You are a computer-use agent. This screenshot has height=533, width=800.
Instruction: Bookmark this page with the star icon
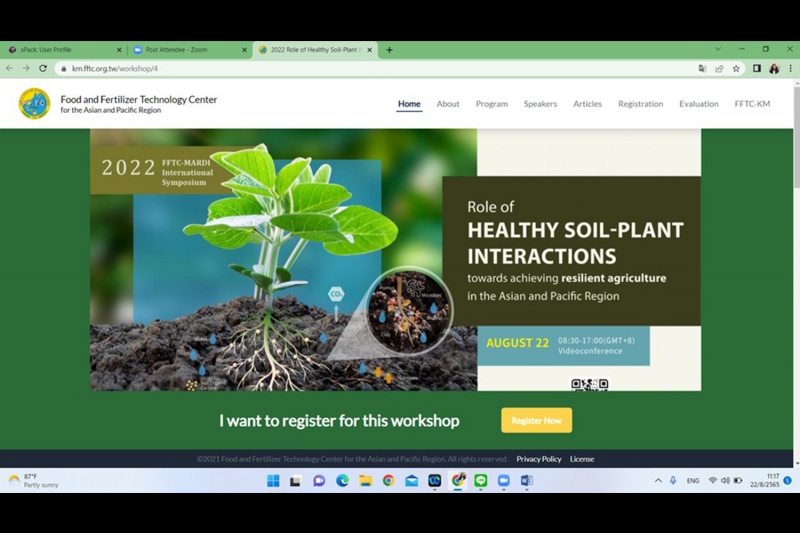[736, 69]
